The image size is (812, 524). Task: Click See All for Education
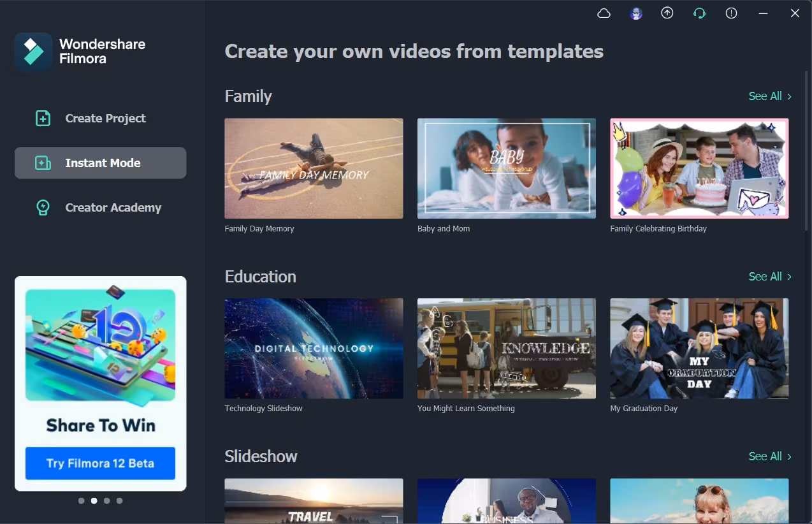coord(765,277)
